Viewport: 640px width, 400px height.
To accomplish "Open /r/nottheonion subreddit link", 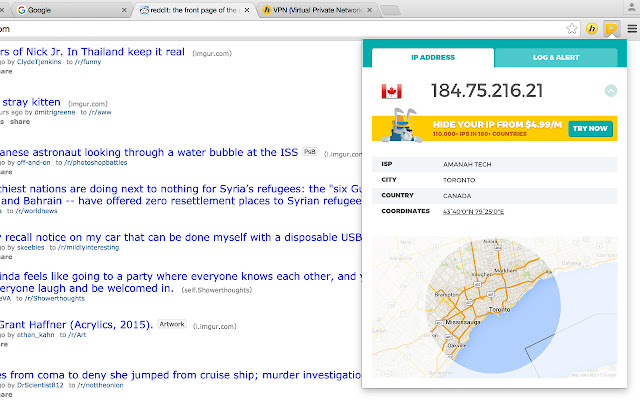I will [x=100, y=385].
